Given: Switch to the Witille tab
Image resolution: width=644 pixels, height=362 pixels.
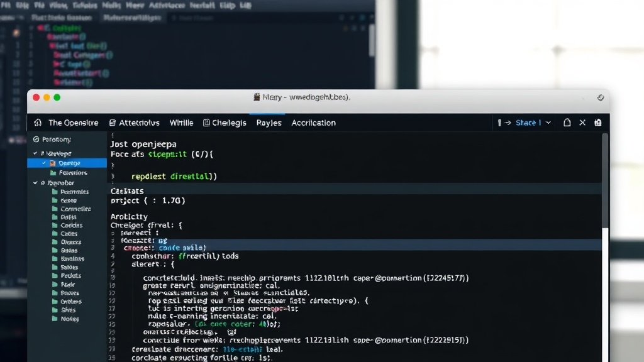Looking at the screenshot, I should 181,123.
